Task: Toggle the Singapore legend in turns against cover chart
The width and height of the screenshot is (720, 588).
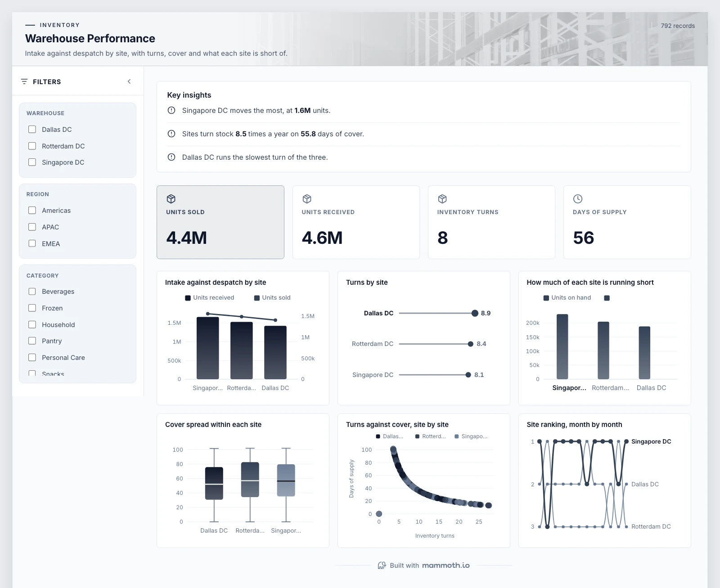Action: (x=471, y=436)
